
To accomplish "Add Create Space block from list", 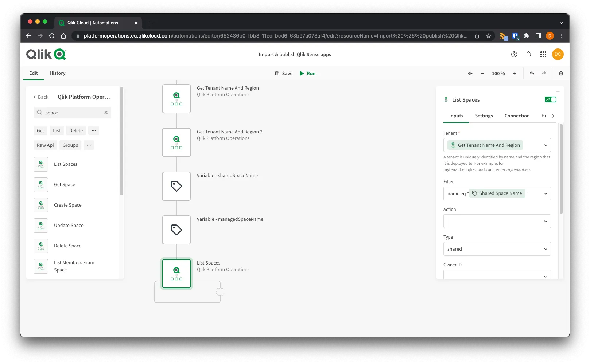I will 67,205.
